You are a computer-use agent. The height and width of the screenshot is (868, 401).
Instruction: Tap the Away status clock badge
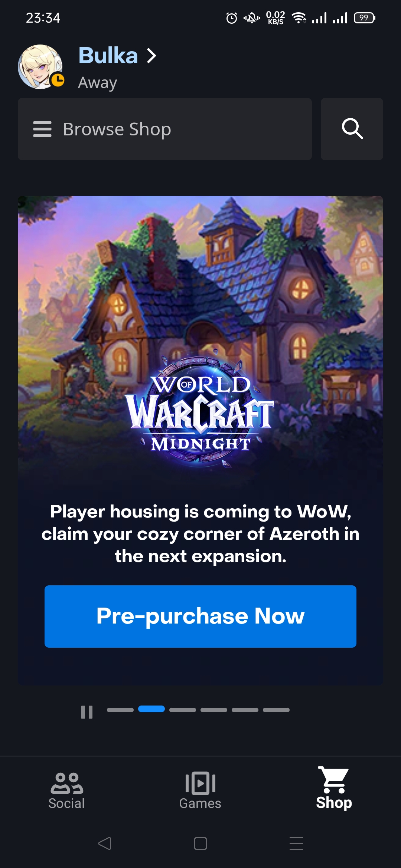click(x=58, y=80)
